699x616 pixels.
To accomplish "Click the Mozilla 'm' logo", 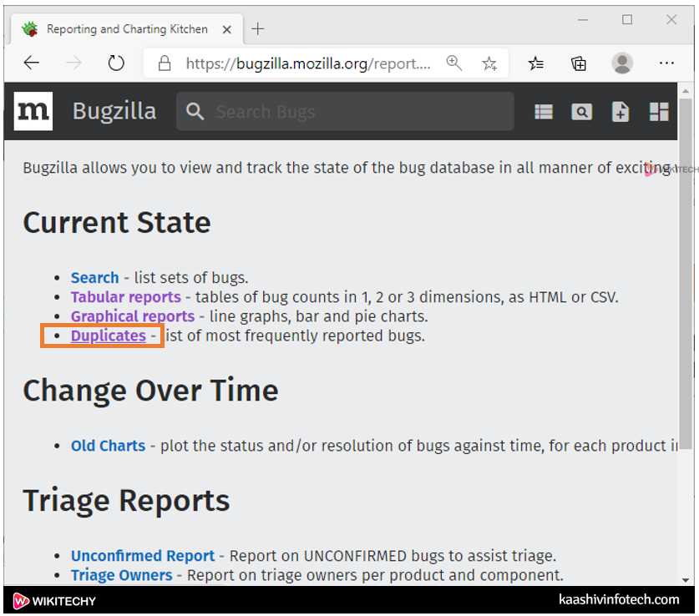I will 33,111.
